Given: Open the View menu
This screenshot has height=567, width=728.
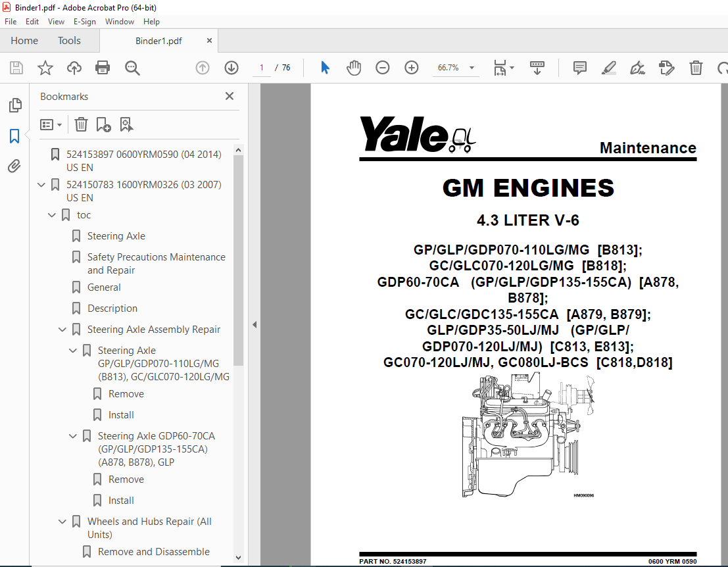Looking at the screenshot, I should coord(56,21).
